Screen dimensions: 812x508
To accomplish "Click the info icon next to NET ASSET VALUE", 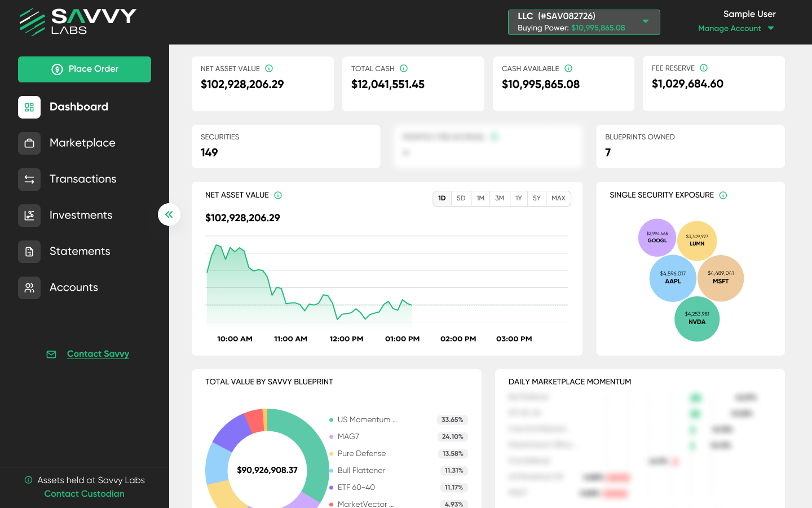I will pos(269,68).
